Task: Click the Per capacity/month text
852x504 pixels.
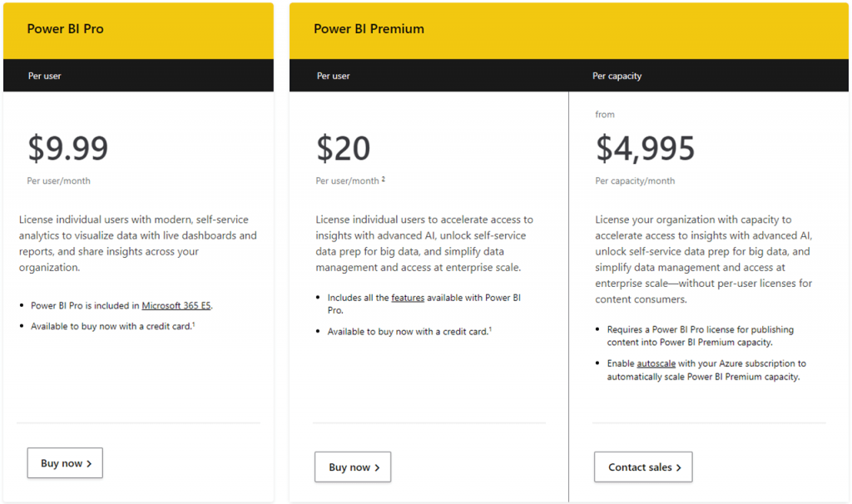Action: (x=635, y=180)
